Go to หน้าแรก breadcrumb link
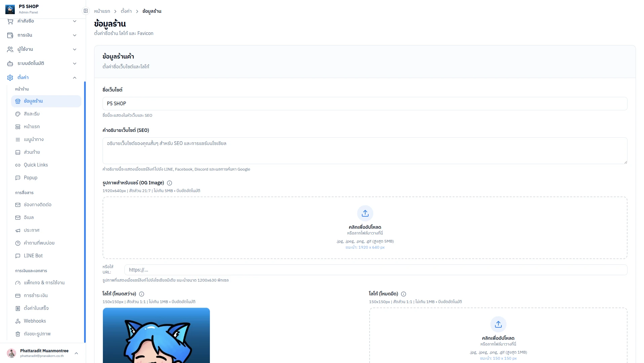 [x=102, y=11]
